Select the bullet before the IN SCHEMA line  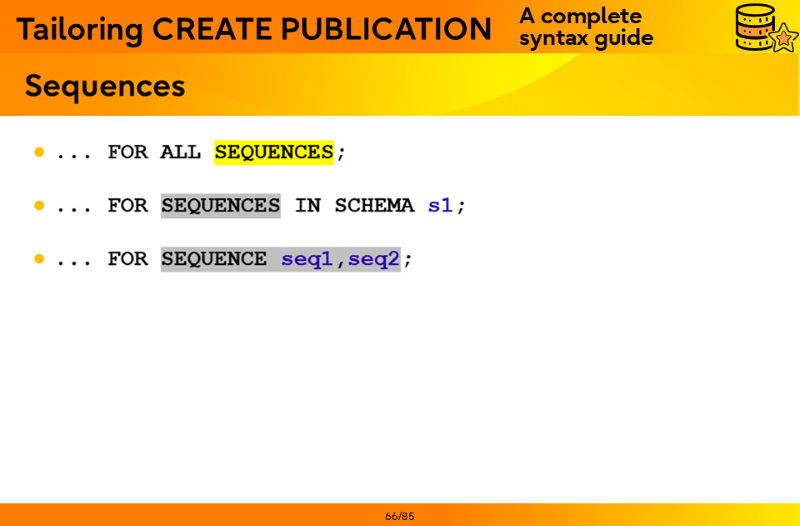tap(40, 205)
